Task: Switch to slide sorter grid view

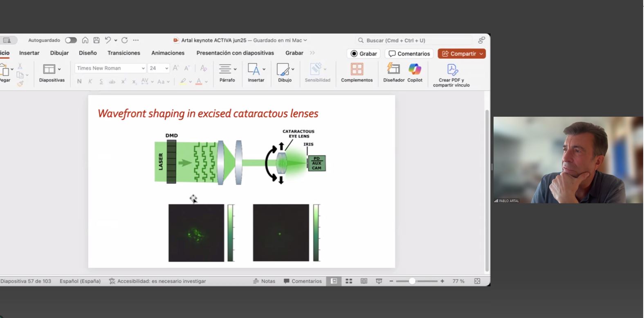Action: point(349,281)
